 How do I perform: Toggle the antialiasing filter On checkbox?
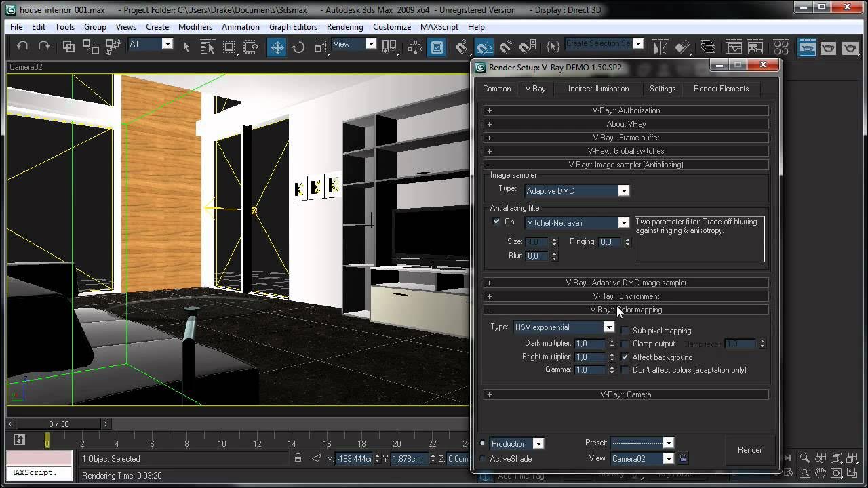[497, 222]
